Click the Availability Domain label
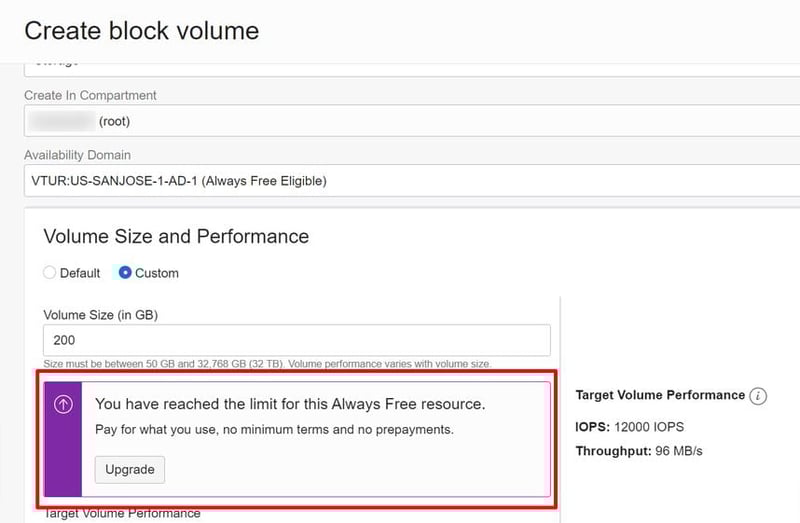 [x=77, y=155]
